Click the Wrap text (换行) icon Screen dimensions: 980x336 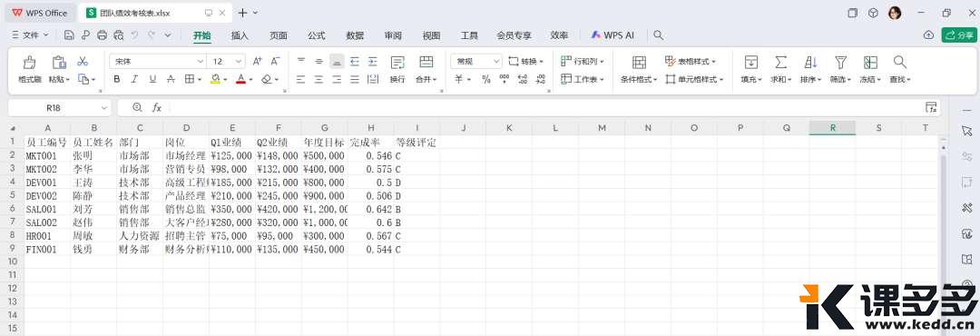click(x=397, y=62)
